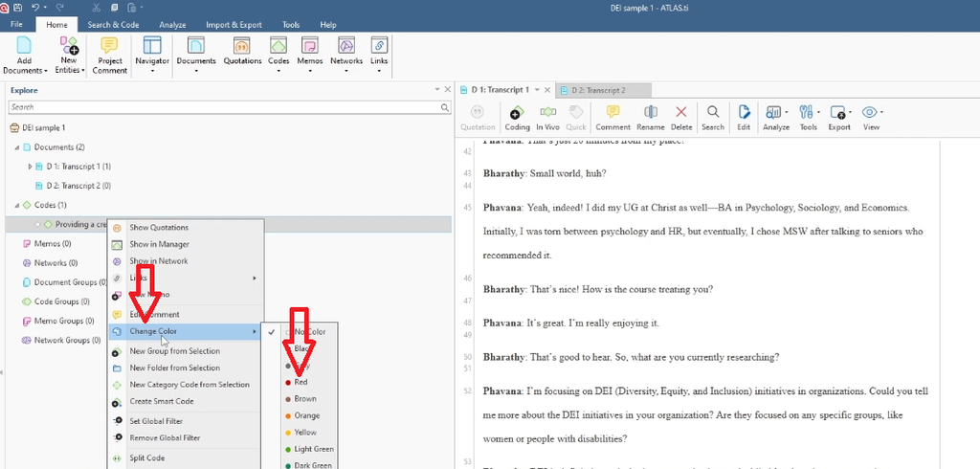This screenshot has height=469, width=980.
Task: Open the Quotations manager icon
Action: 242,47
